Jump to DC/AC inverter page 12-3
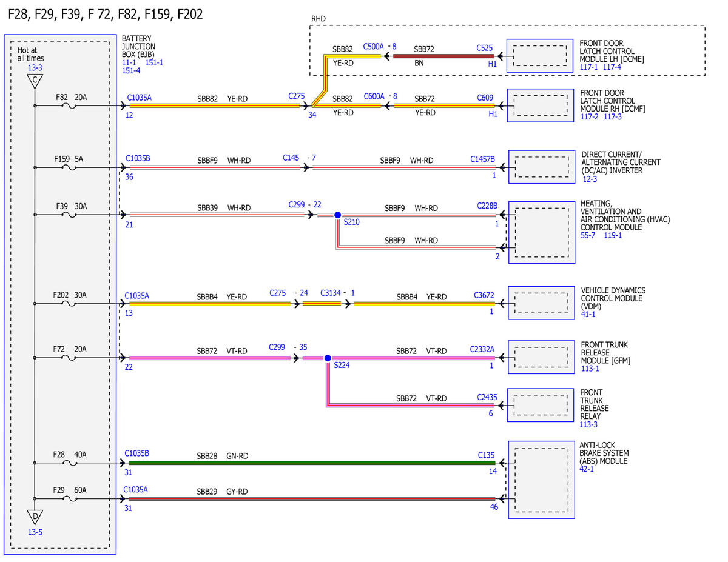 click(x=589, y=179)
